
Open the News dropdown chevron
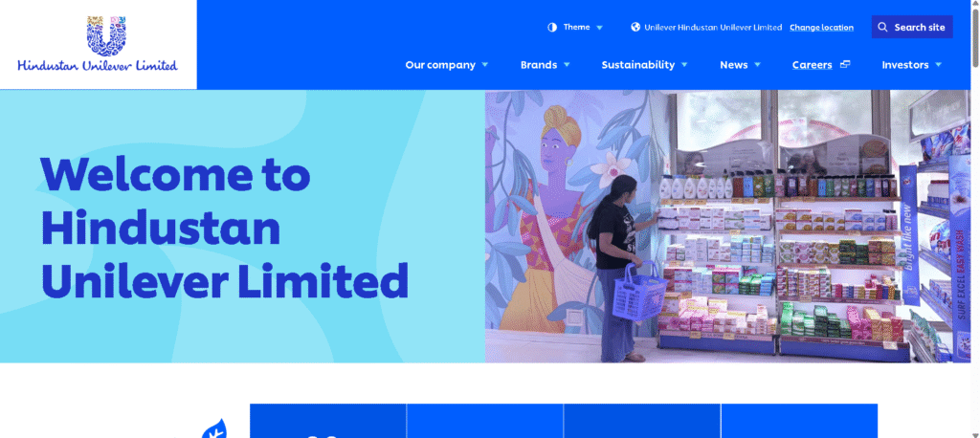(x=758, y=65)
